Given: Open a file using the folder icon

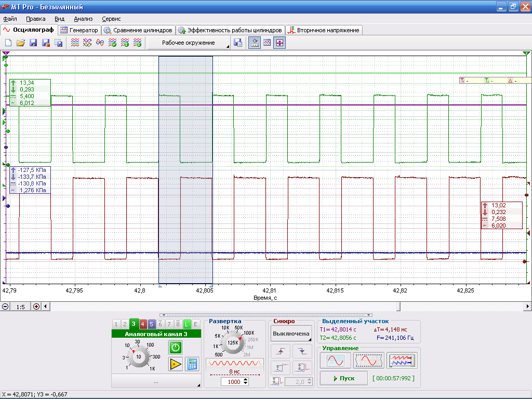Looking at the screenshot, I should (x=21, y=43).
